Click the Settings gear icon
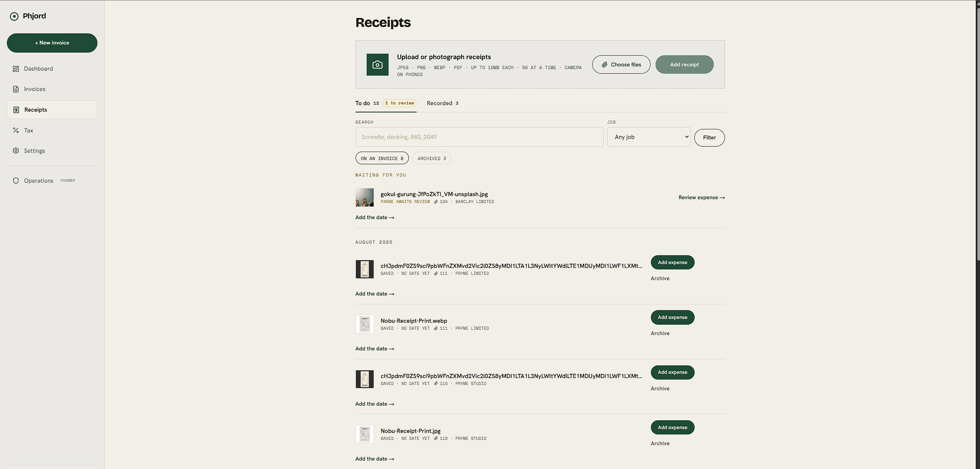 click(16, 151)
